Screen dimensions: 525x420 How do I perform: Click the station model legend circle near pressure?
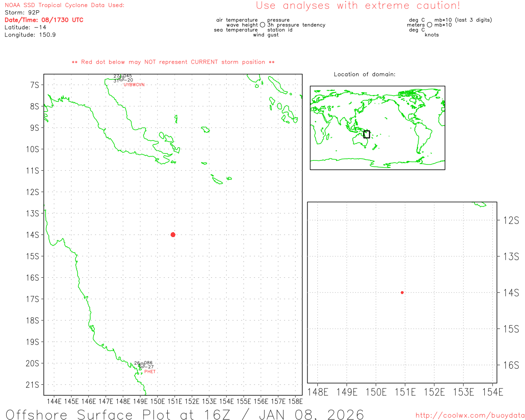click(262, 25)
